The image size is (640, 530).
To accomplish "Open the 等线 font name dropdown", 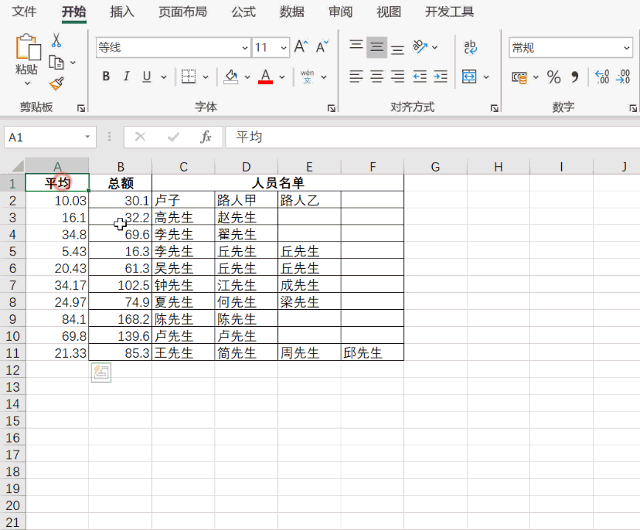I will [x=244, y=48].
